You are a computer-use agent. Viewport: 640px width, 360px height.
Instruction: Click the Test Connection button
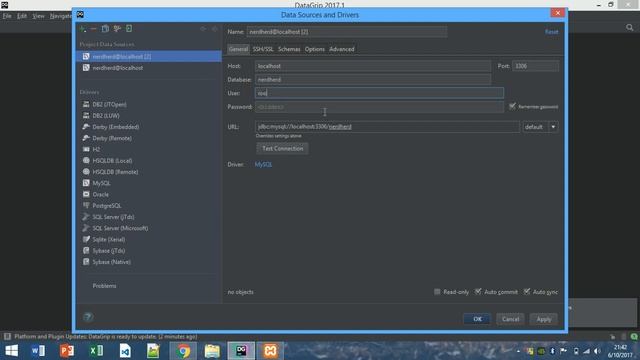pyautogui.click(x=282, y=149)
